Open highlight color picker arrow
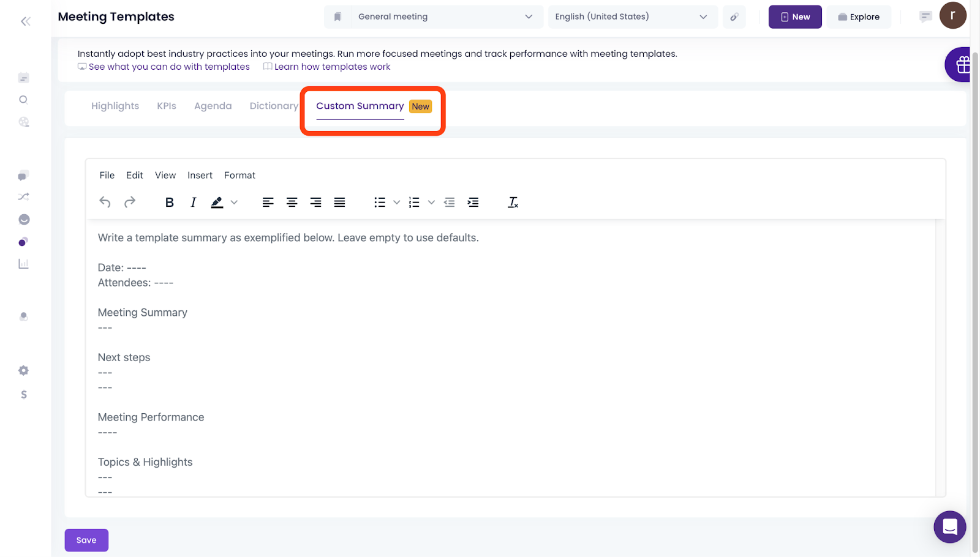 234,203
